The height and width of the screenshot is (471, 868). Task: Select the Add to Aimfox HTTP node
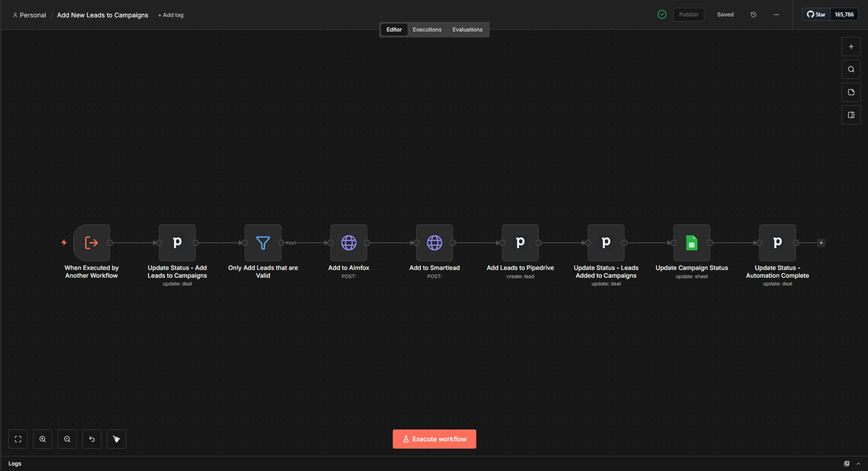coord(348,243)
